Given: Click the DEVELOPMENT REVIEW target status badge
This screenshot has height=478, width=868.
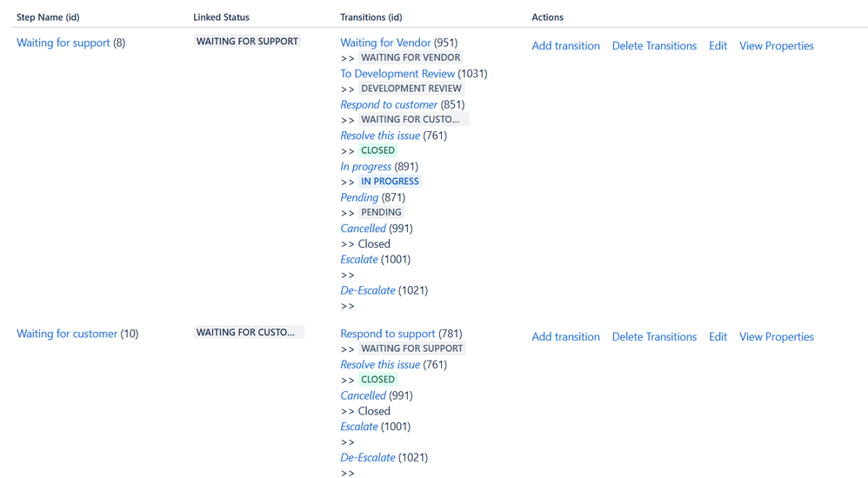Looking at the screenshot, I should click(411, 89).
